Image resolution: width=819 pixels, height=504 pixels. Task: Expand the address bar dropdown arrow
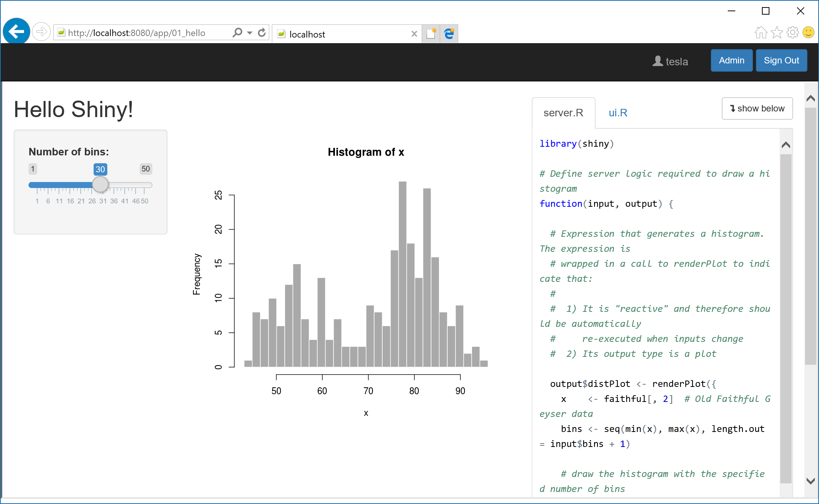point(250,33)
